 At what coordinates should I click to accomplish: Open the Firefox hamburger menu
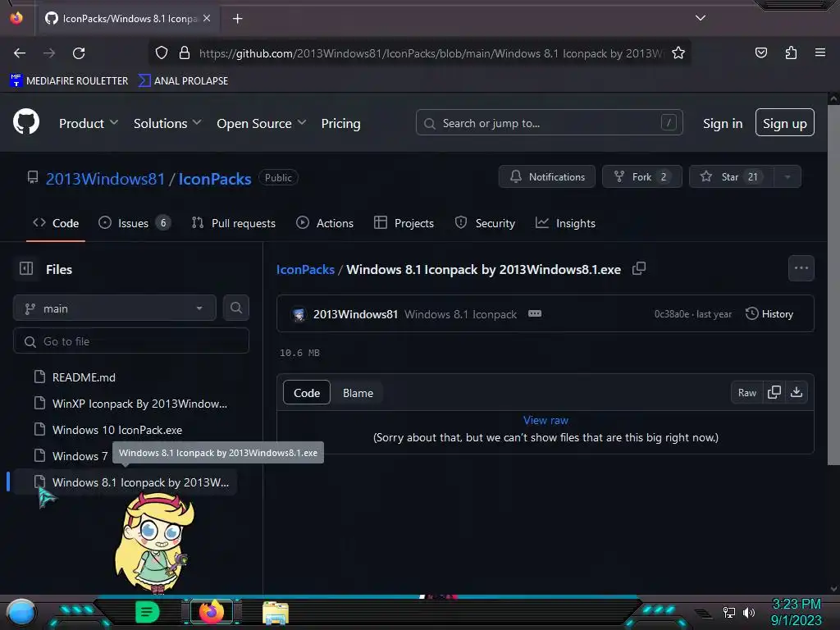click(819, 52)
